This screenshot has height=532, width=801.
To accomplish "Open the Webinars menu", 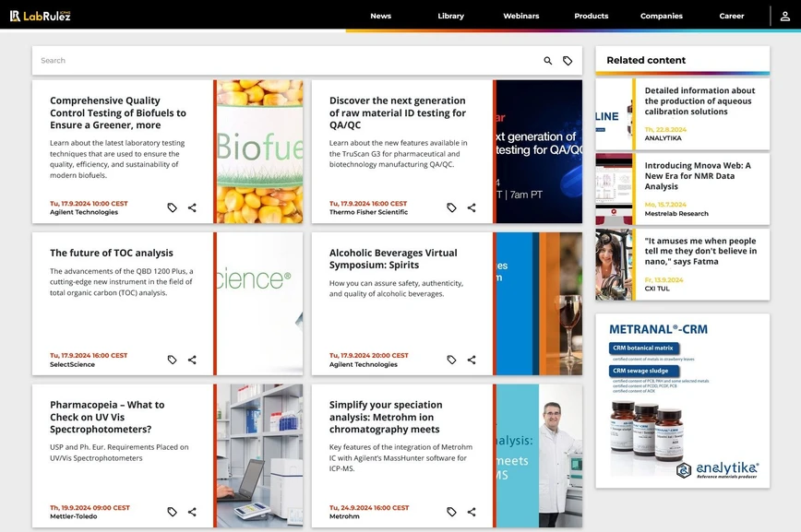I will 521,16.
